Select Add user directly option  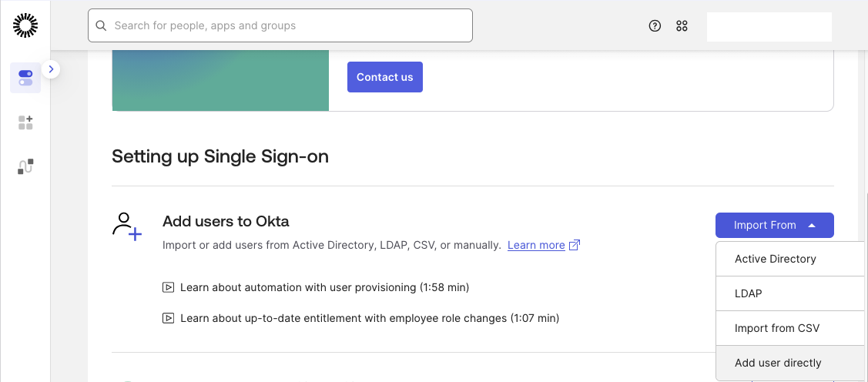click(790, 364)
